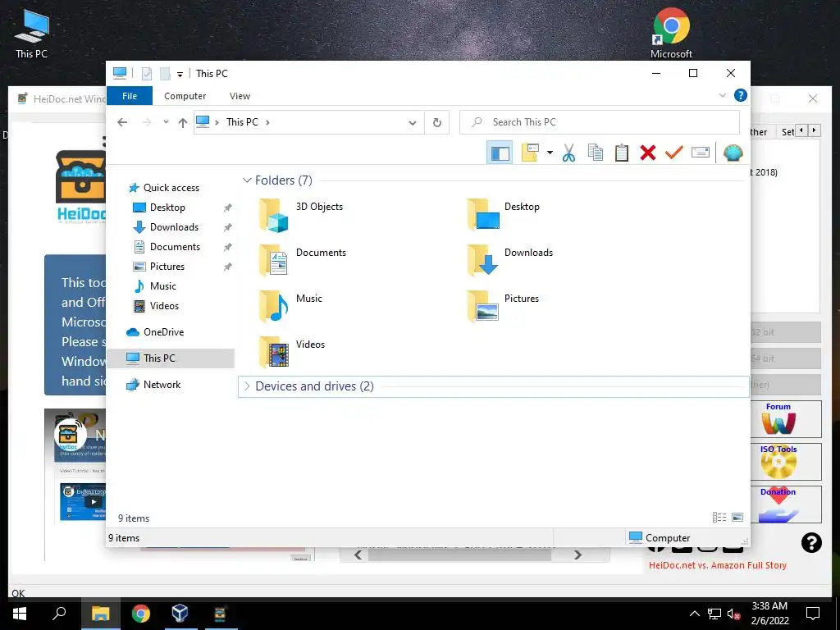
Task: Select the Desktop folder in main pane
Action: tap(503, 215)
